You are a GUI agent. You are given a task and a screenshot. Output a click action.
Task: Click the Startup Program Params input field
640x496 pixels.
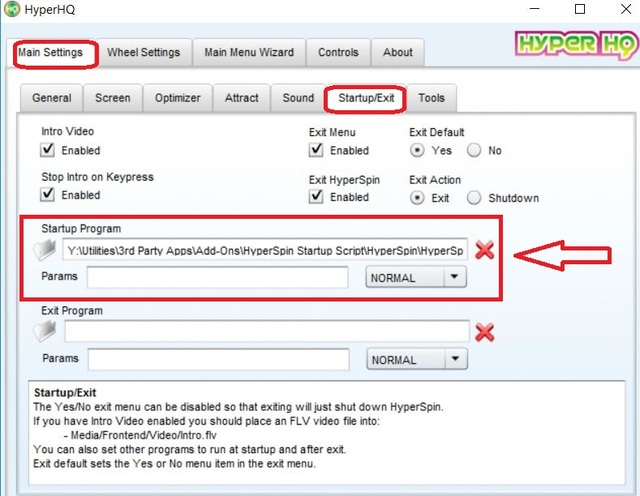tap(217, 277)
